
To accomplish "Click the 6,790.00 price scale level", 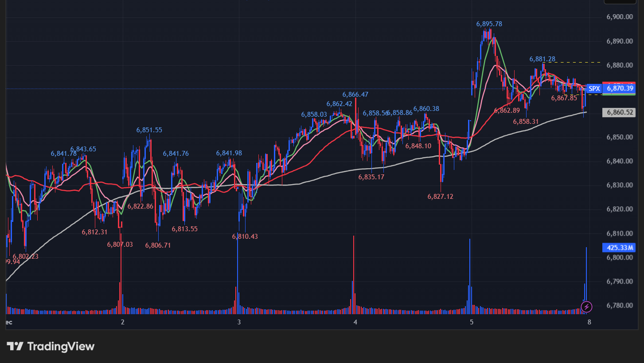I will coord(619,281).
